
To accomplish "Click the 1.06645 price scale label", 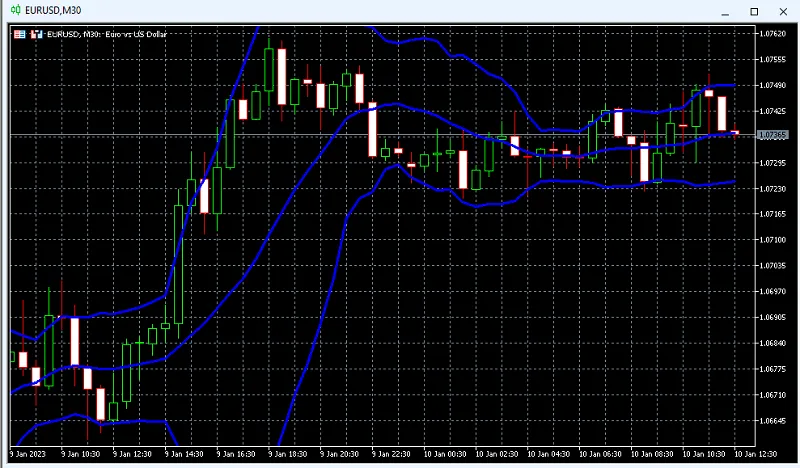I will 772,421.
